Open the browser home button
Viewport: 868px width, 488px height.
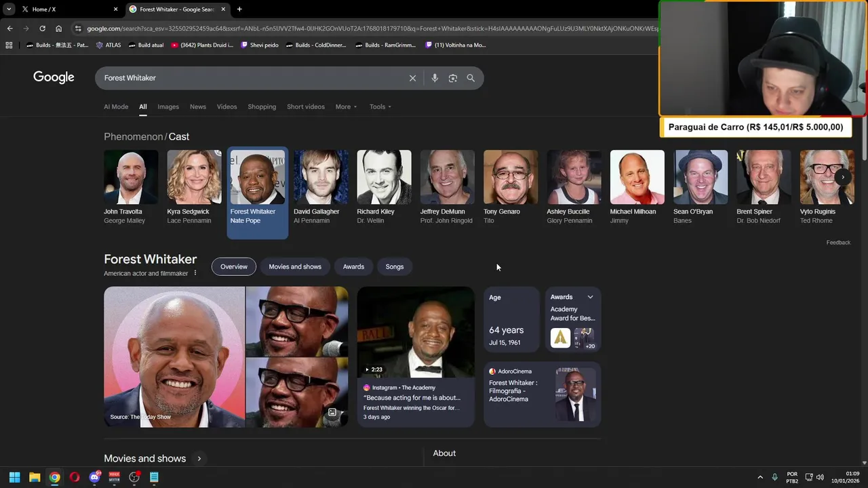click(59, 28)
